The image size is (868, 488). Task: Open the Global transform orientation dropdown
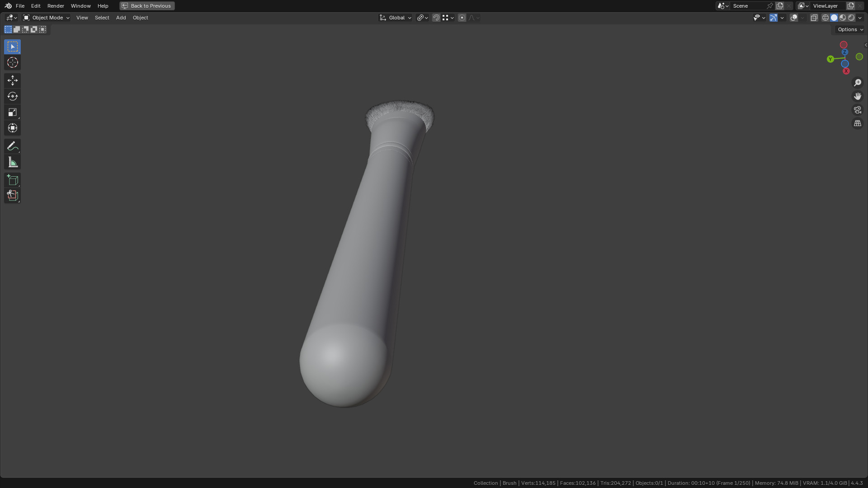coord(396,18)
